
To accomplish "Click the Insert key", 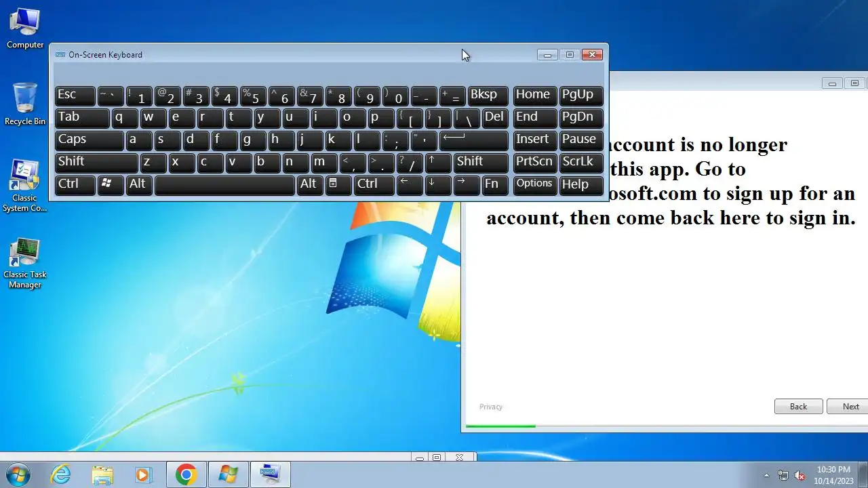I will 535,140.
